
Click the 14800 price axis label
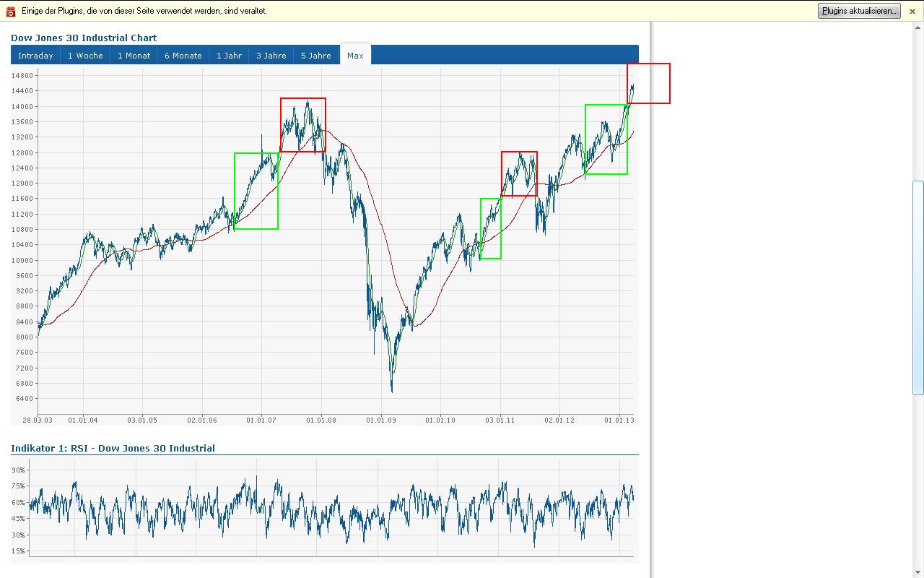(x=22, y=76)
